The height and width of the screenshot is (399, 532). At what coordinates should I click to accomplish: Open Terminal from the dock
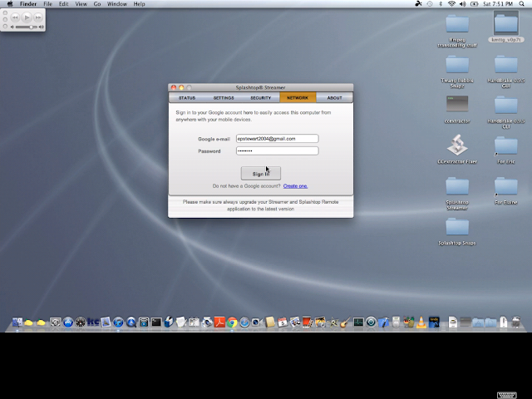point(156,322)
